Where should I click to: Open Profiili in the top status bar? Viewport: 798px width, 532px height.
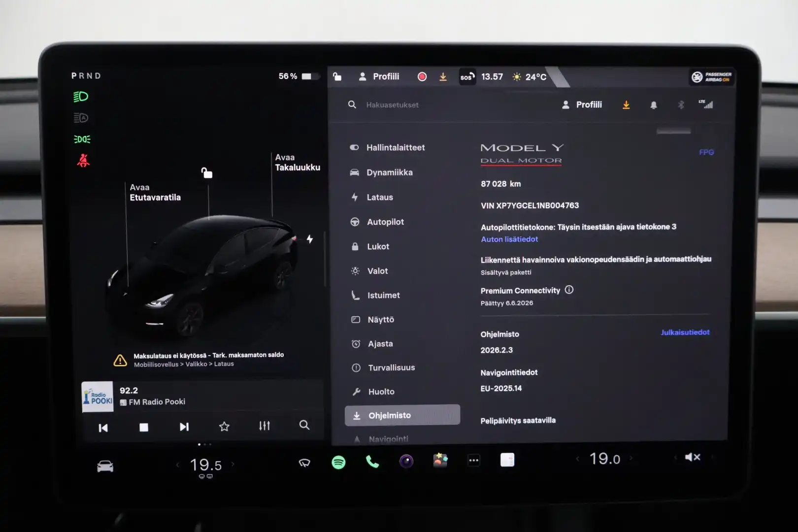[379, 76]
